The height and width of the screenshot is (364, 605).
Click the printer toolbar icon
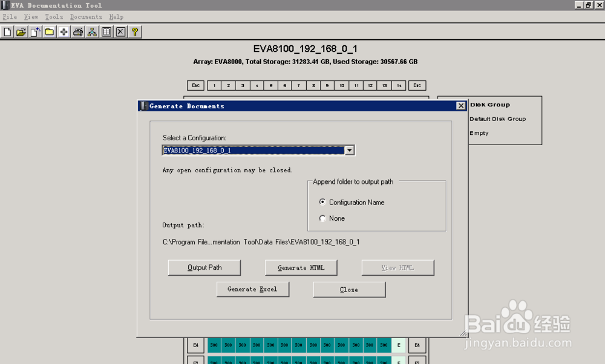(78, 31)
